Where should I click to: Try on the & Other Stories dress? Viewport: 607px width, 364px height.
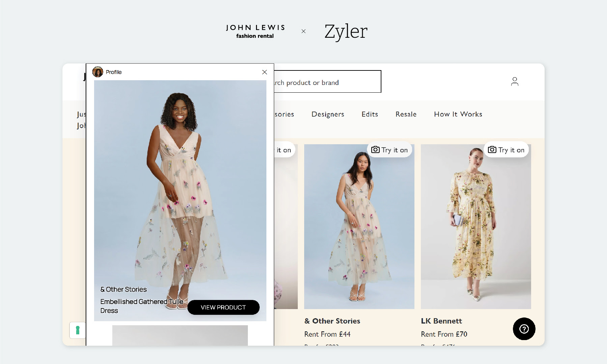coord(389,150)
